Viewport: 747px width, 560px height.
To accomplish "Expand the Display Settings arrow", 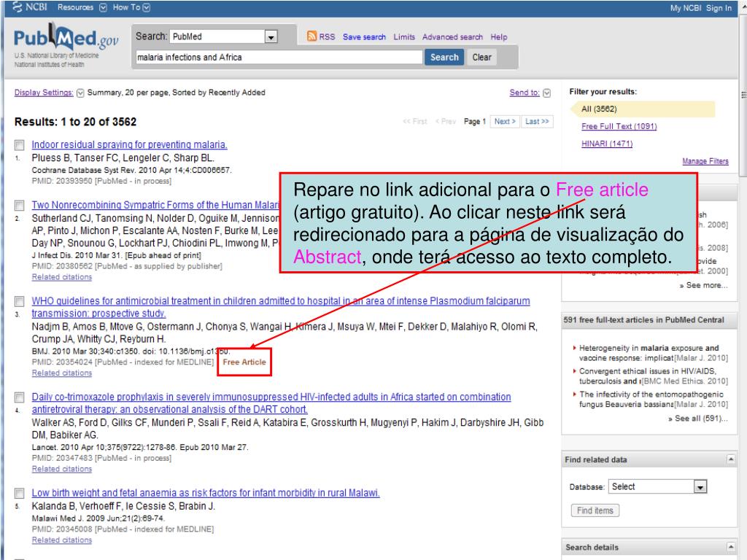I will [x=80, y=93].
